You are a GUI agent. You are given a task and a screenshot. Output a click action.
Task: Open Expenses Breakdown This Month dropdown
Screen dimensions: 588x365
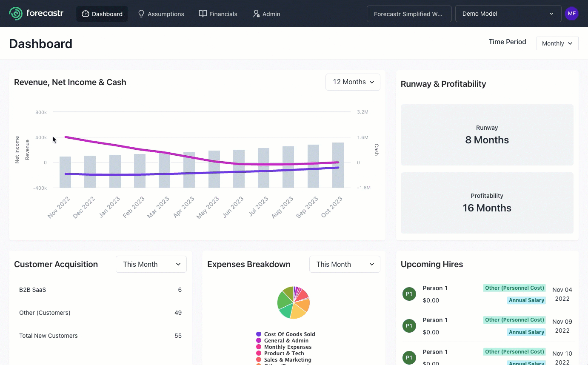[345, 264]
